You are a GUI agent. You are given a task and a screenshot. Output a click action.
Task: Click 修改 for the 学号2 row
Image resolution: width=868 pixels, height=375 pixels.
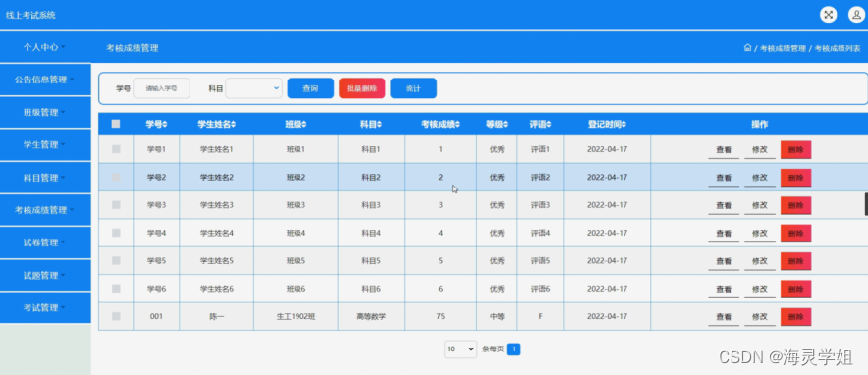760,178
